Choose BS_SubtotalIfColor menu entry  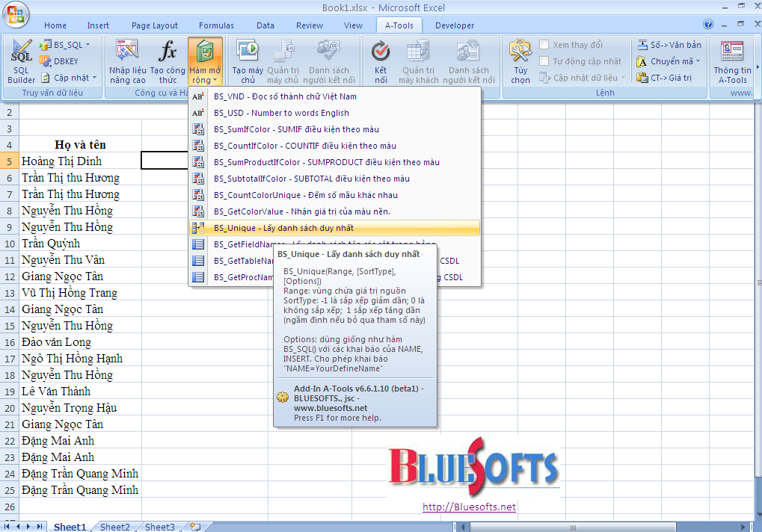[x=334, y=179]
